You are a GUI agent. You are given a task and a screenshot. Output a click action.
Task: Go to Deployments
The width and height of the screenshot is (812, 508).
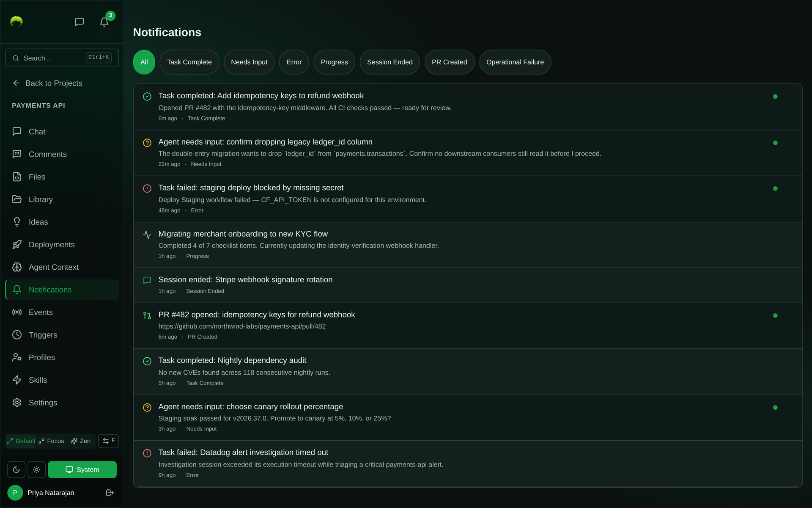pos(62,245)
